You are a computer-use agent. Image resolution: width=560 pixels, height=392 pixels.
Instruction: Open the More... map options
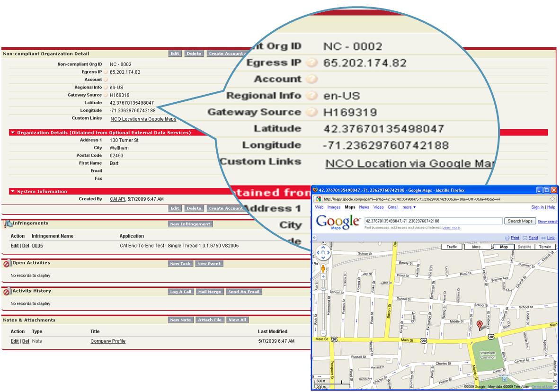478,247
